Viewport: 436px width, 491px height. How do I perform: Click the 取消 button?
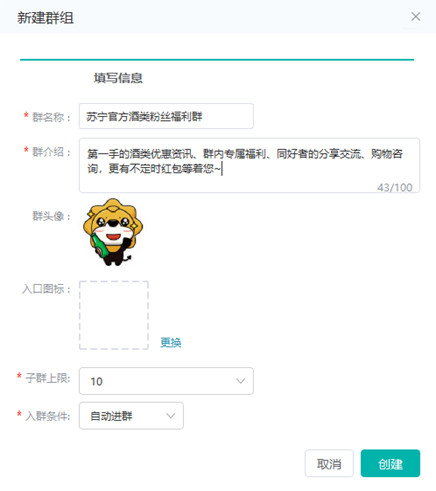click(x=329, y=463)
